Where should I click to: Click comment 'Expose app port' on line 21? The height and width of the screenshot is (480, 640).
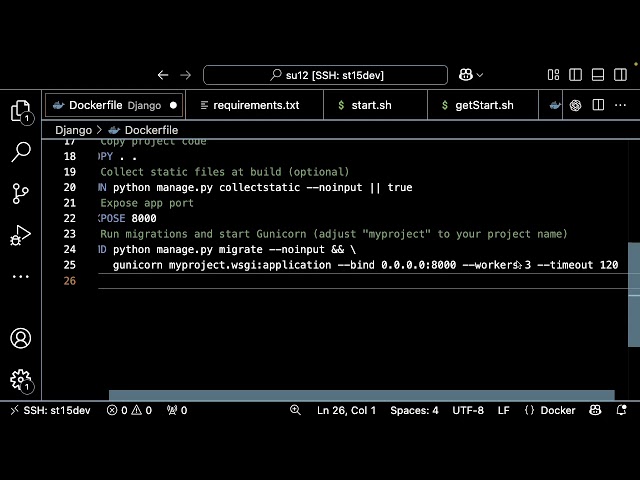[147, 203]
